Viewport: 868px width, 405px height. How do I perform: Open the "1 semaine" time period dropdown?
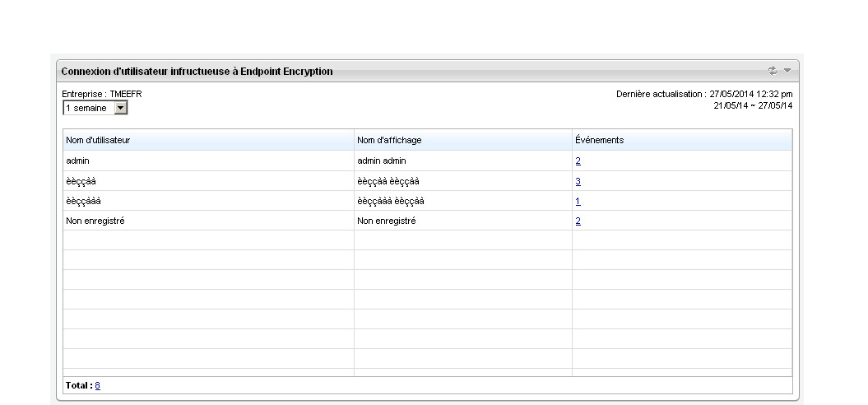(x=95, y=108)
